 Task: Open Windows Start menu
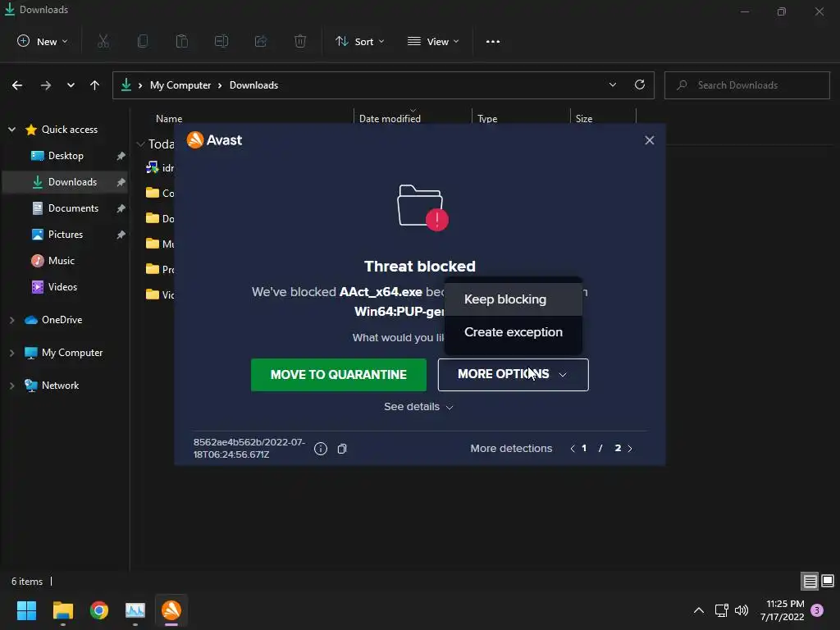coord(26,610)
